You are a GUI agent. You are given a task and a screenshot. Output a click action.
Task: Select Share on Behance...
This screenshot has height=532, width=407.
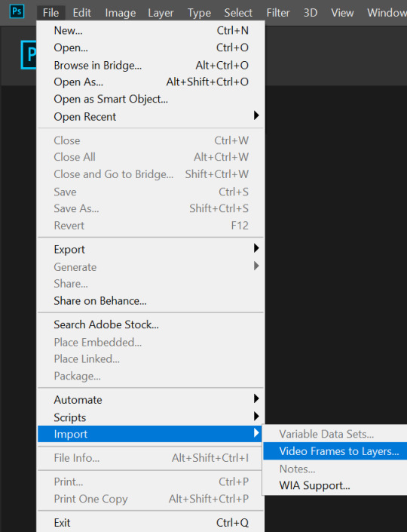[x=151, y=300]
